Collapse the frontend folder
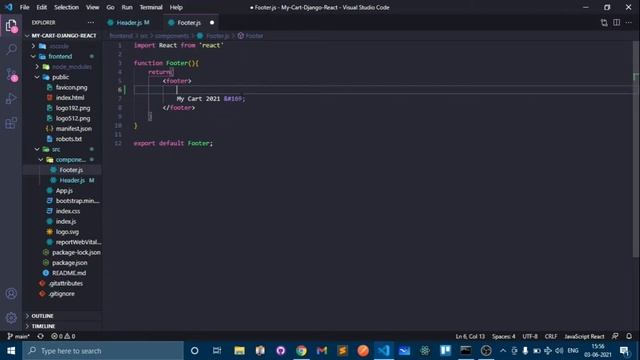 tap(60, 56)
